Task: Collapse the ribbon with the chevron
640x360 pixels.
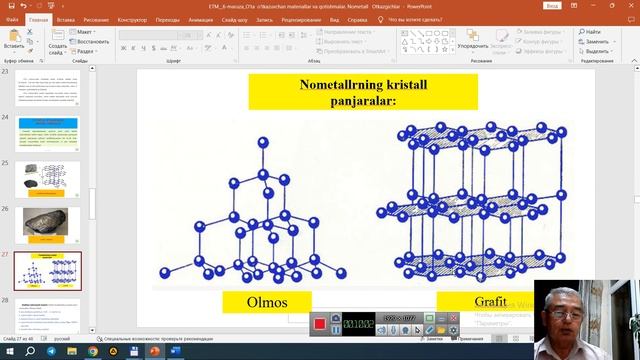Action: pos(634,61)
